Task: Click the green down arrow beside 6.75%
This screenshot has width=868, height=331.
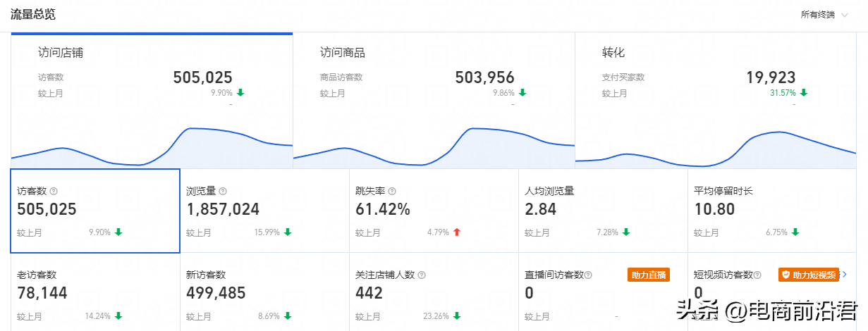Action: (x=795, y=232)
